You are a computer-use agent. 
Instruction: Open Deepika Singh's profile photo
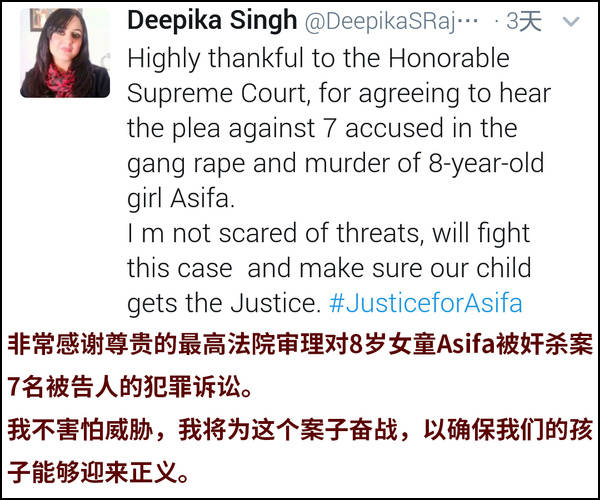click(65, 53)
